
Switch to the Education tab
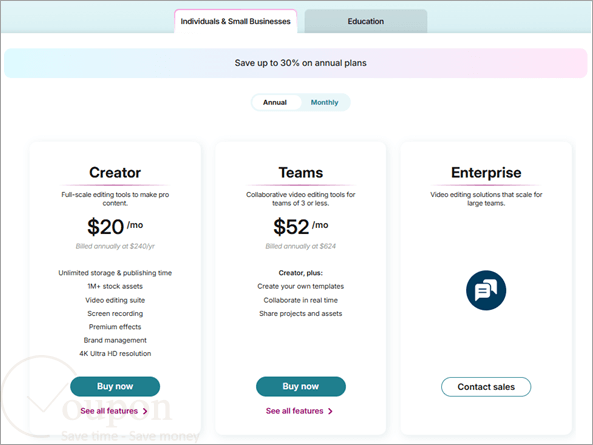(366, 22)
